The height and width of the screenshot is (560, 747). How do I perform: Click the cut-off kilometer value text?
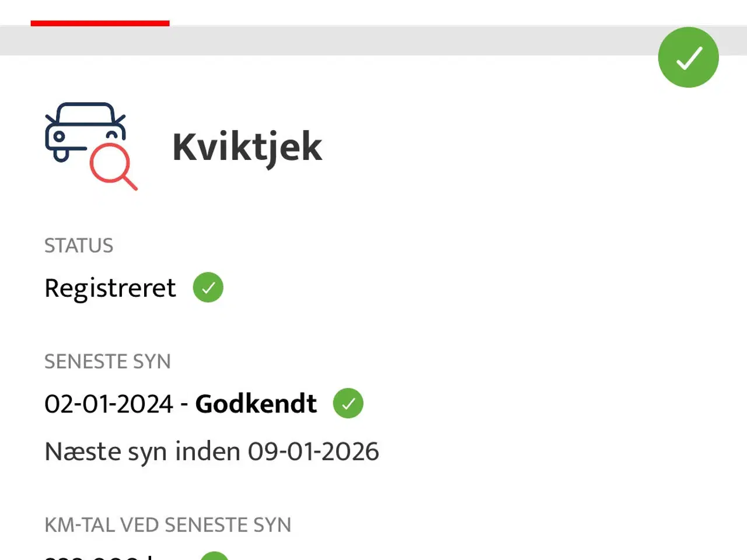click(99, 556)
